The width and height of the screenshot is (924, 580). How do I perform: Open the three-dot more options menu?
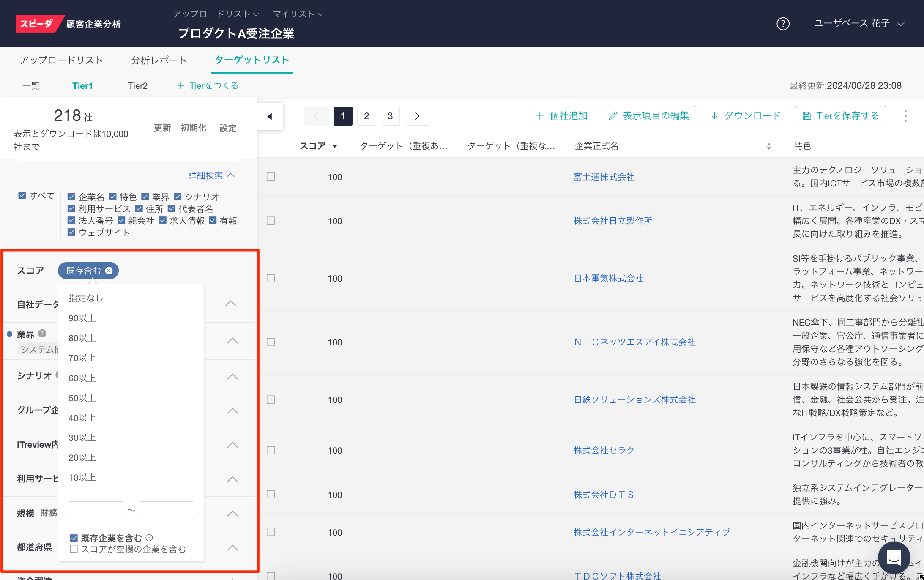click(x=905, y=116)
